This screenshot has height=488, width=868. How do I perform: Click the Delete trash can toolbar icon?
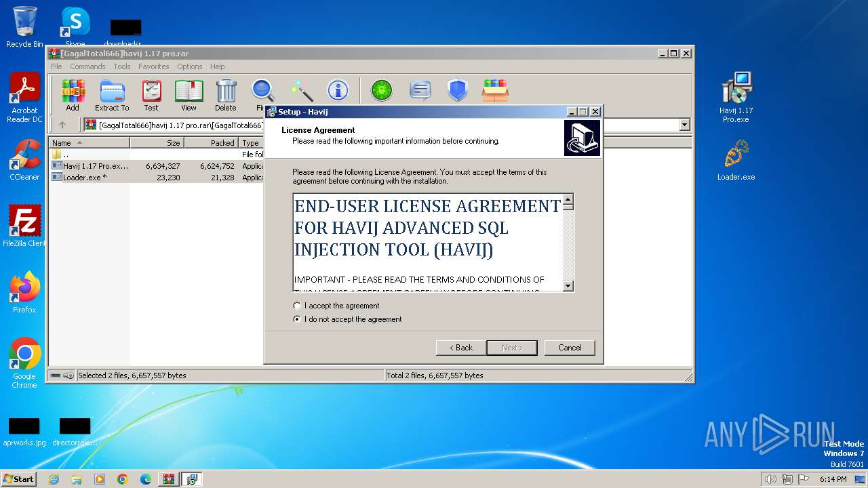coord(226,95)
